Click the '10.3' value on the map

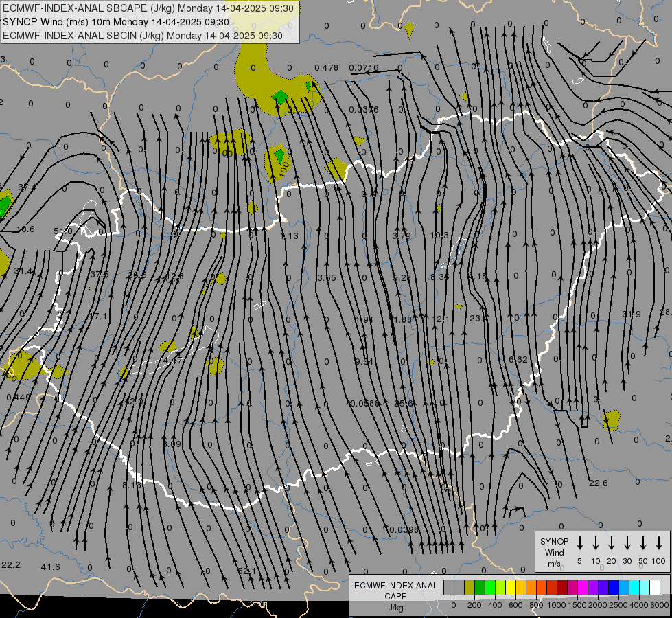439,235
